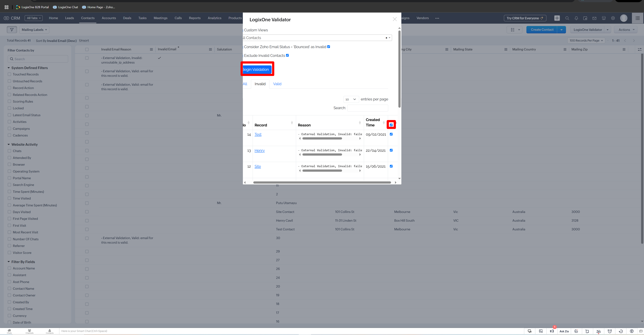Click the filter funnel icon

click(12, 30)
